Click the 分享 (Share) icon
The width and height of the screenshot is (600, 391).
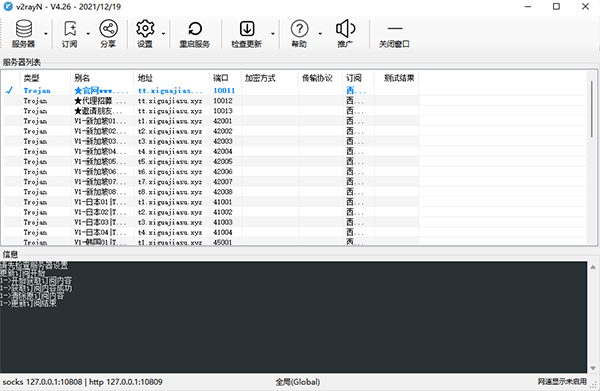click(x=108, y=34)
